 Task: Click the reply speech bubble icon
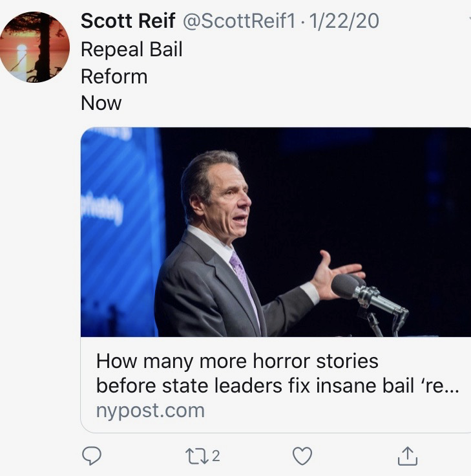click(92, 457)
